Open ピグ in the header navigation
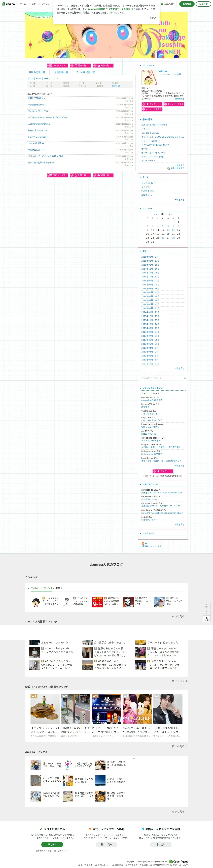 pyautogui.click(x=33, y=4)
